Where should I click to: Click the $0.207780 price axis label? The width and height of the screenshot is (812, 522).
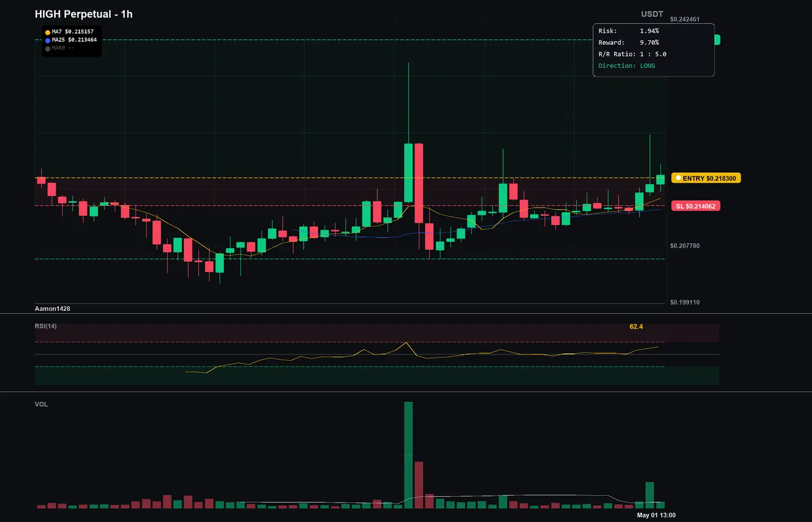[684, 246]
